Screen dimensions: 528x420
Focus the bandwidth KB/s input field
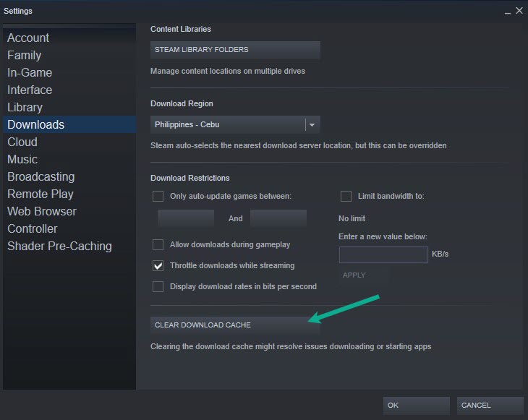click(383, 254)
